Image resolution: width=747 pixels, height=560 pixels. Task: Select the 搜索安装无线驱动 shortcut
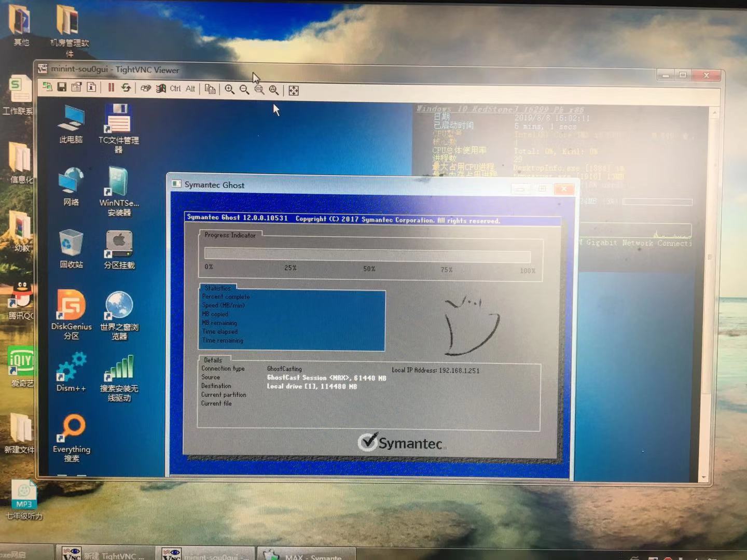[119, 378]
